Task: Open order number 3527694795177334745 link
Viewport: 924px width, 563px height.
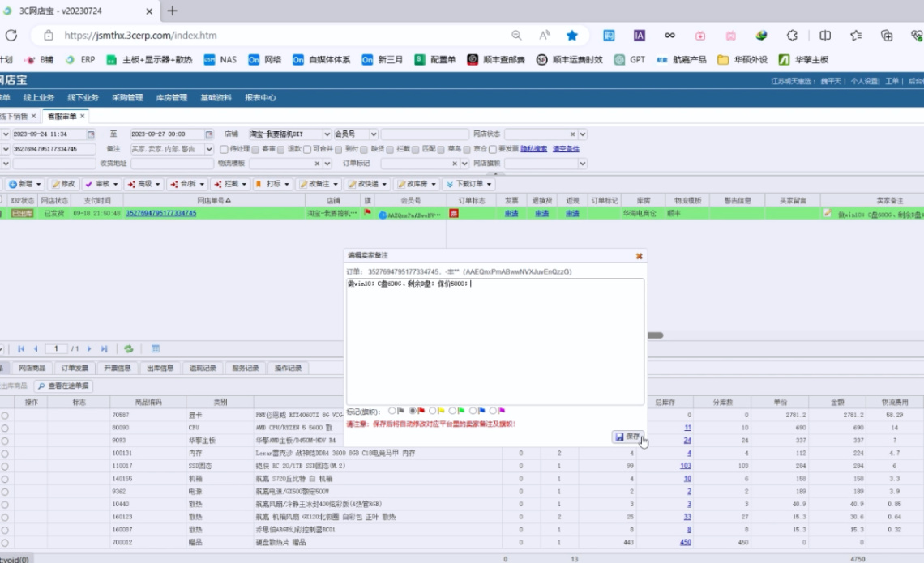Action: pos(160,213)
